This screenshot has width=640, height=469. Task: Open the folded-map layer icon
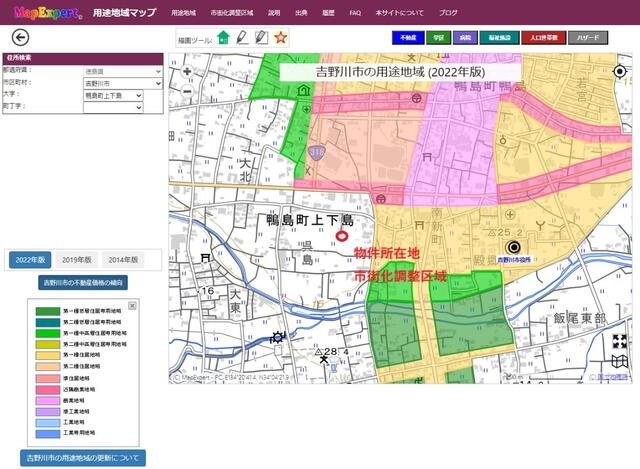pos(620,361)
